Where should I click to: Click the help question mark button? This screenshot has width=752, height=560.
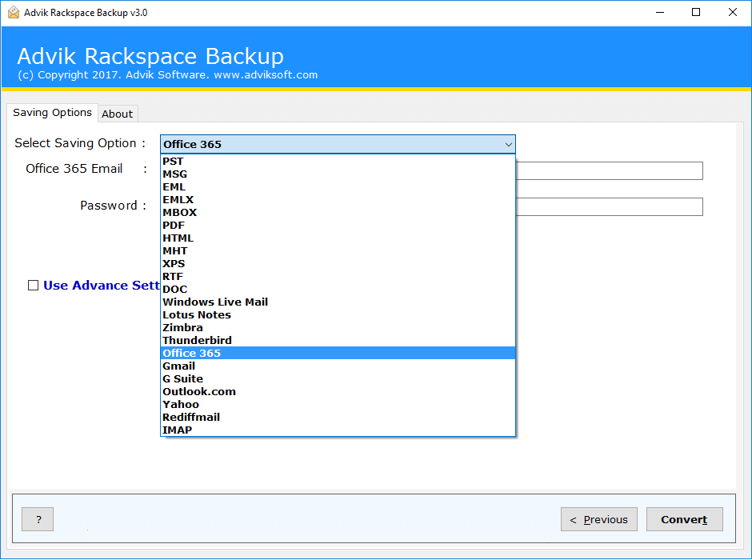click(x=37, y=519)
